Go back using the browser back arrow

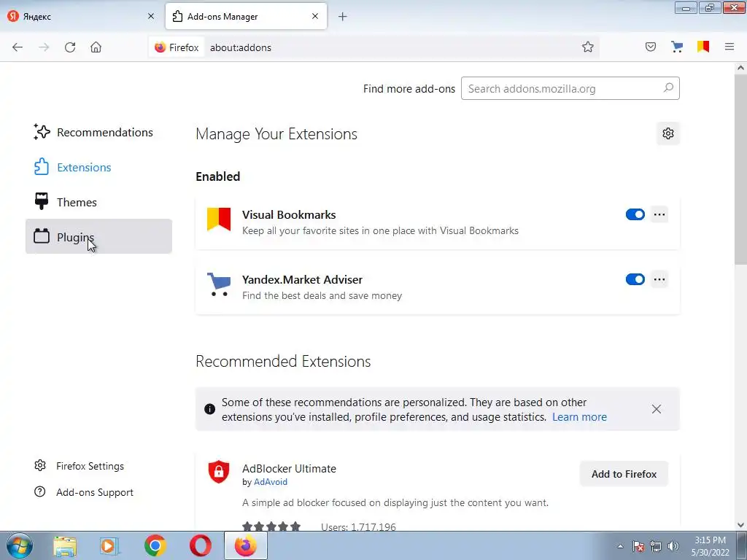click(x=18, y=47)
